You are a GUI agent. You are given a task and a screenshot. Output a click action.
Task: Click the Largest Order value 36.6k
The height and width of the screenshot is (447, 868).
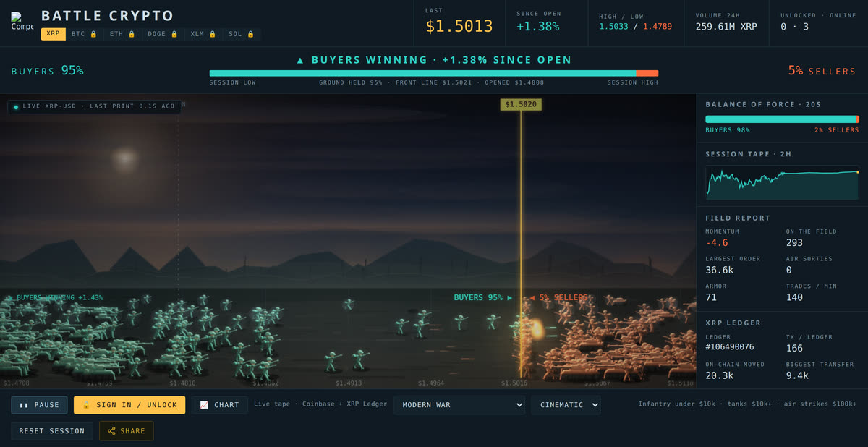[720, 270]
